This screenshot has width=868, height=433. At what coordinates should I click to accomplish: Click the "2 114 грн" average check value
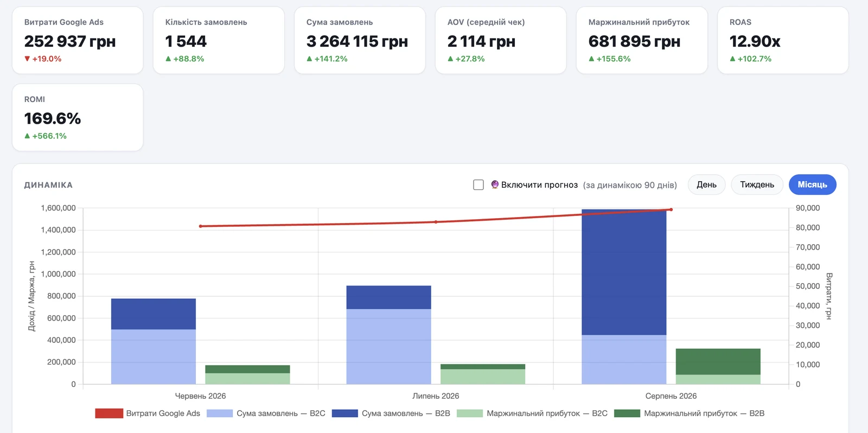pyautogui.click(x=481, y=41)
